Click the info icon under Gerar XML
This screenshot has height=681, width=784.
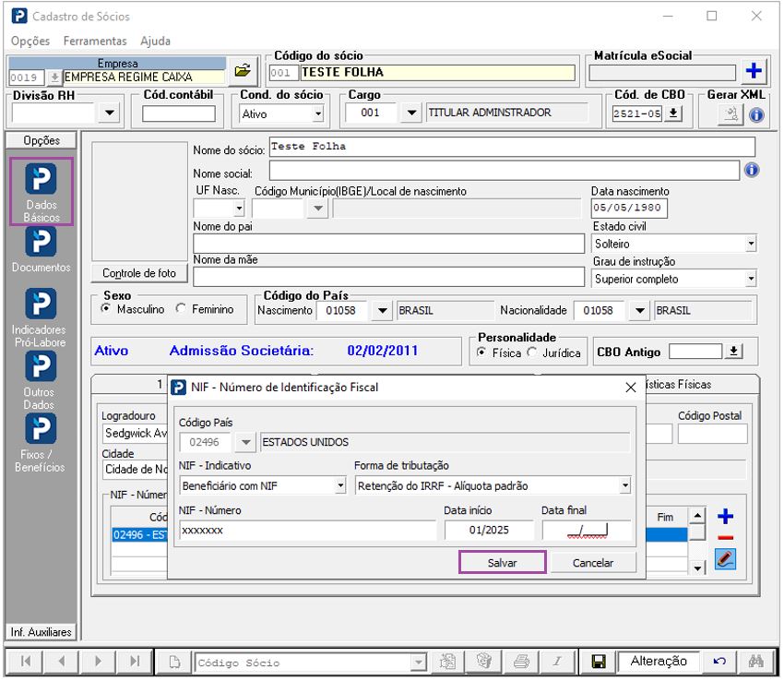[756, 115]
